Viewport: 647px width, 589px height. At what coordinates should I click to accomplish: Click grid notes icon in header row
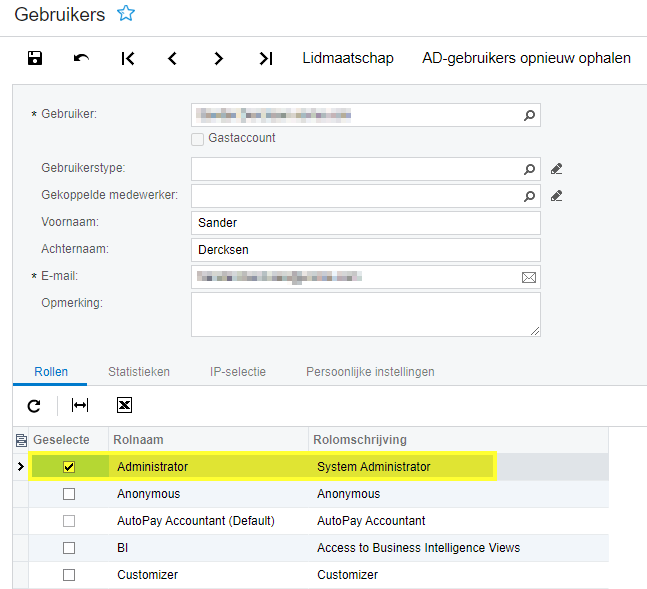(x=21, y=440)
